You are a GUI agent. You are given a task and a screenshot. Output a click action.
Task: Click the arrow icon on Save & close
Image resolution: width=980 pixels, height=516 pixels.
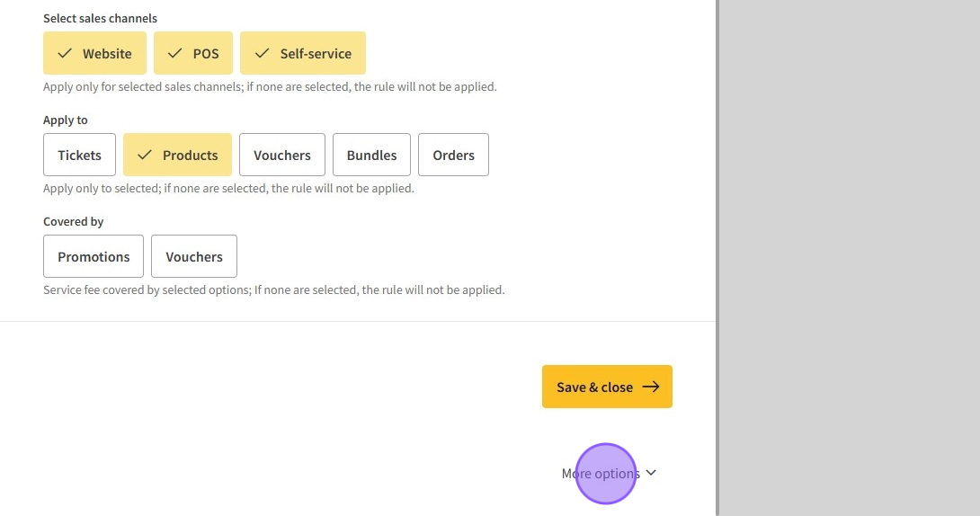[x=651, y=387]
